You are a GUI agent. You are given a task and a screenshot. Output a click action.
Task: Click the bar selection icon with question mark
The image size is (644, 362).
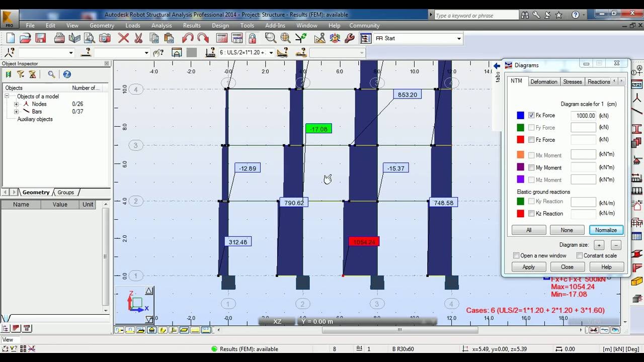(86, 52)
